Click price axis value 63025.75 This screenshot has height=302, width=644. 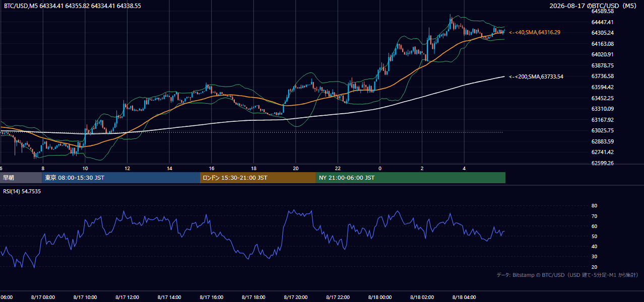[603, 130]
